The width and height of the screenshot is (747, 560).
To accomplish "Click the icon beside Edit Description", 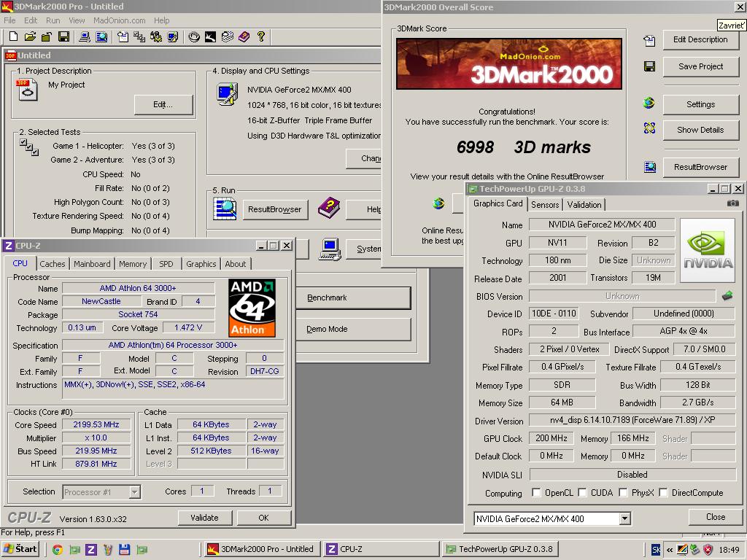I will pos(649,41).
